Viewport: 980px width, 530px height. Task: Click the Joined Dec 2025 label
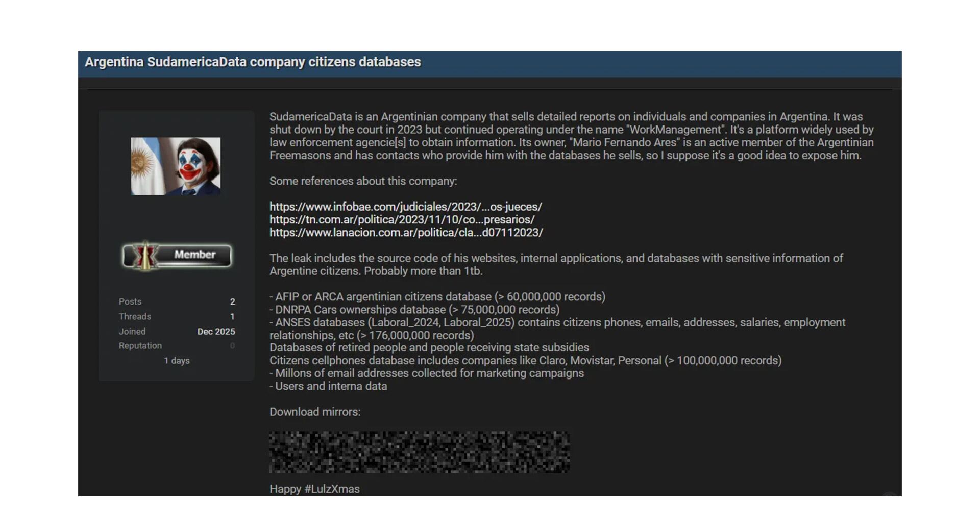click(x=216, y=331)
